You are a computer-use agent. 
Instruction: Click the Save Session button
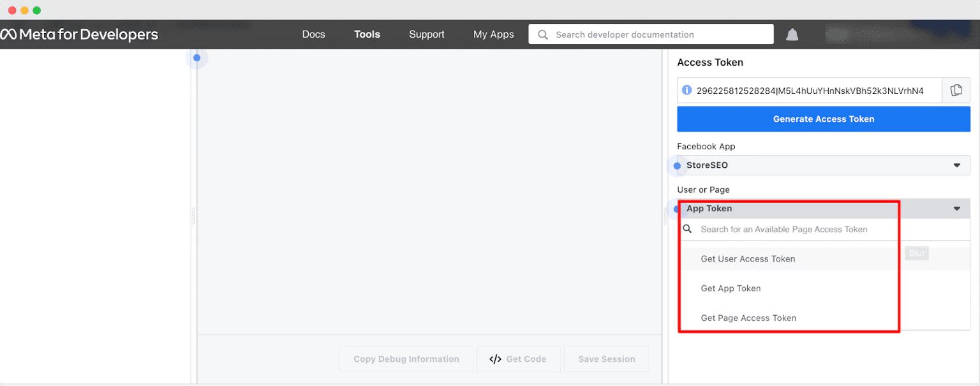[607, 359]
